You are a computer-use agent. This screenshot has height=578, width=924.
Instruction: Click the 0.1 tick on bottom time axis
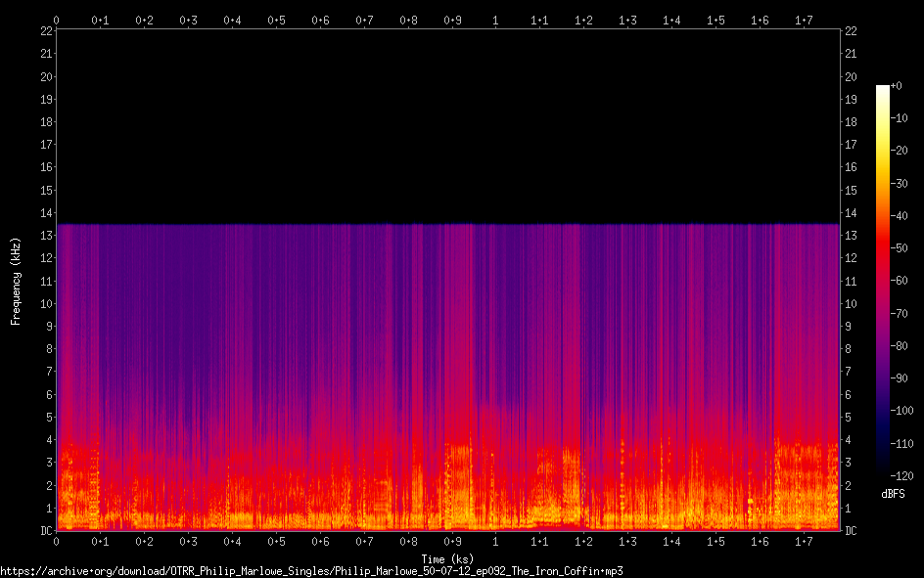101,541
